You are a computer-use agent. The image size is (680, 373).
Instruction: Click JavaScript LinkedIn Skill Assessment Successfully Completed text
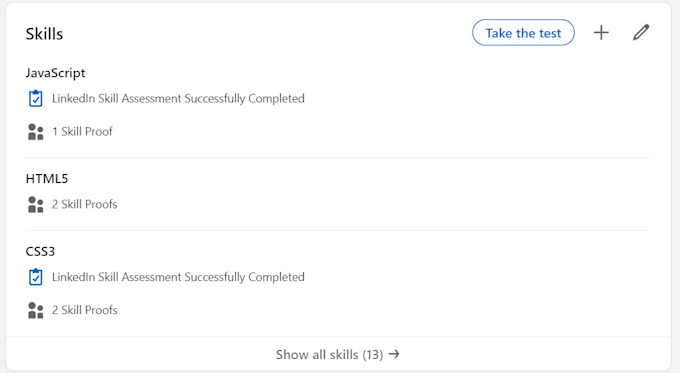pos(178,98)
